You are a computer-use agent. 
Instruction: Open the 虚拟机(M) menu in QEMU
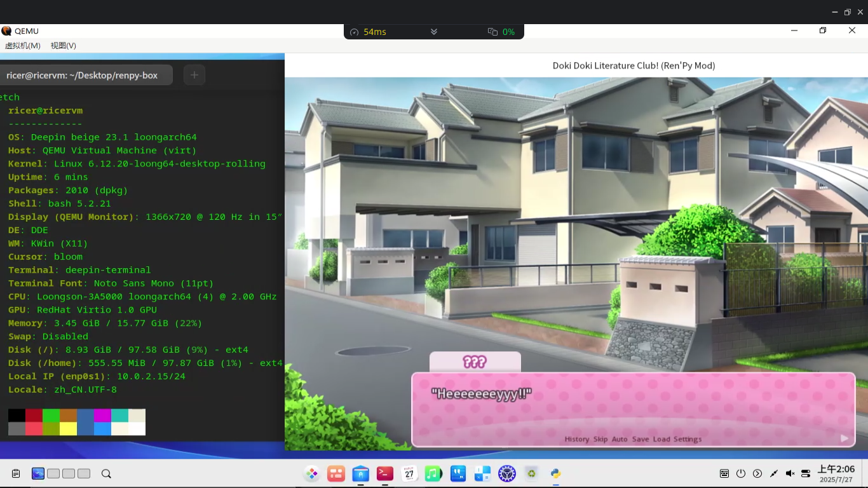point(23,46)
